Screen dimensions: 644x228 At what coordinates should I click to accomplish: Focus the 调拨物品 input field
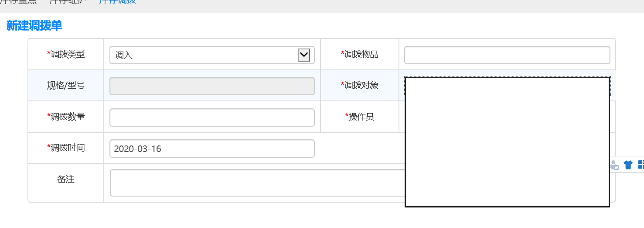pos(507,55)
